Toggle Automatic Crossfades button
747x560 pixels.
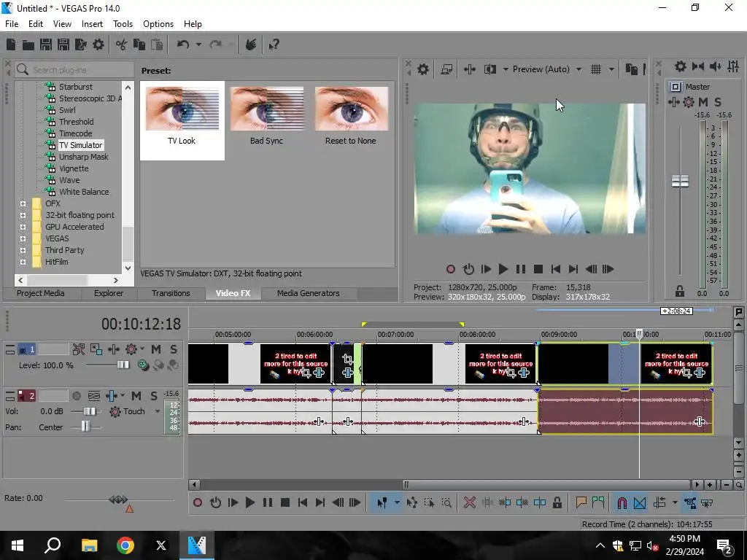(x=640, y=502)
